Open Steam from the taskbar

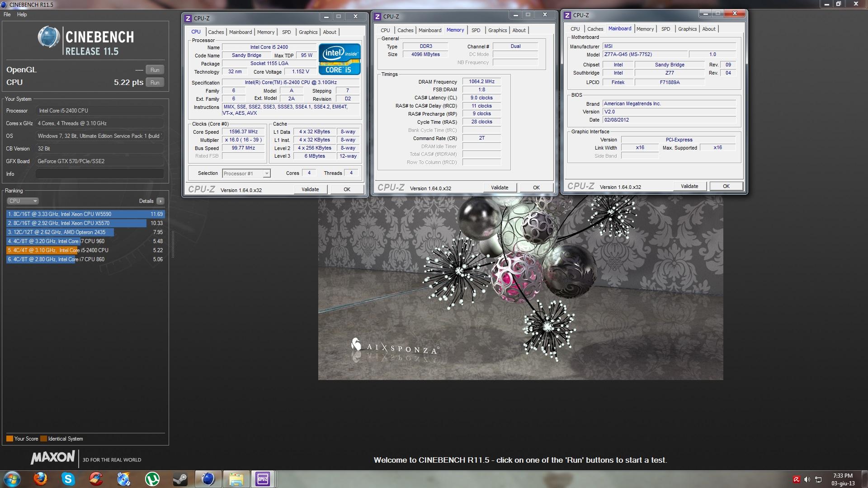coord(180,479)
